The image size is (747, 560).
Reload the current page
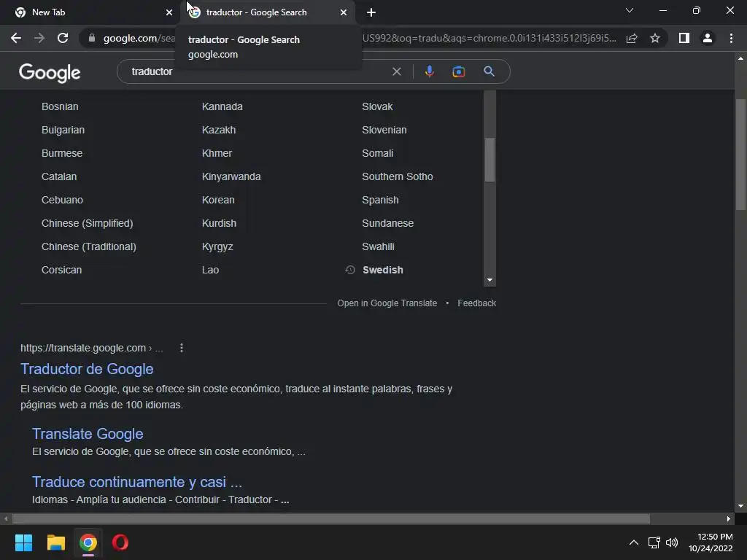[x=63, y=38]
